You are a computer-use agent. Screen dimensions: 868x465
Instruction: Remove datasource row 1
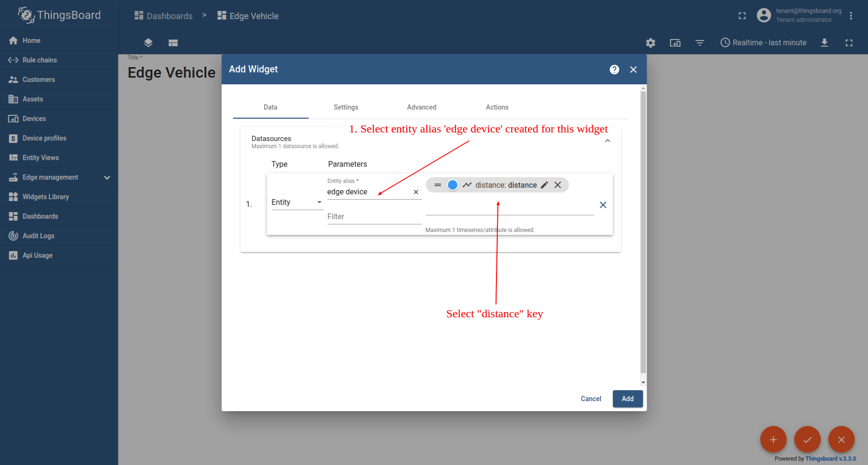pyautogui.click(x=603, y=205)
